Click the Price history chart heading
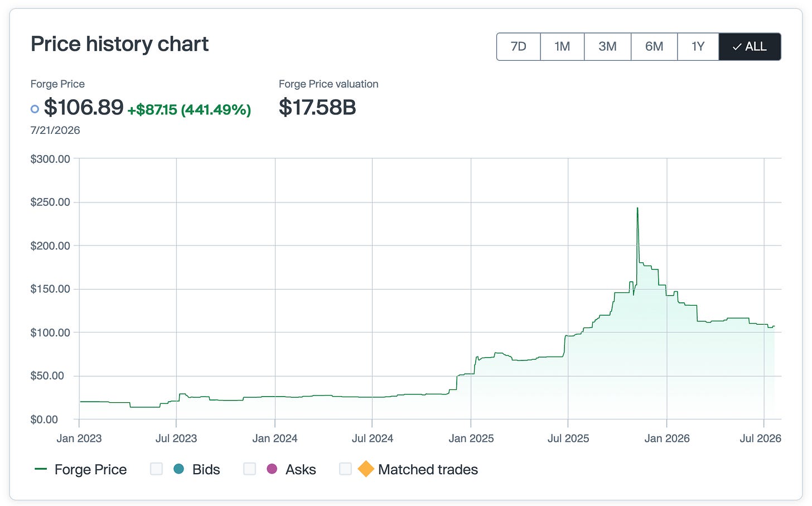812x506 pixels. 119,44
